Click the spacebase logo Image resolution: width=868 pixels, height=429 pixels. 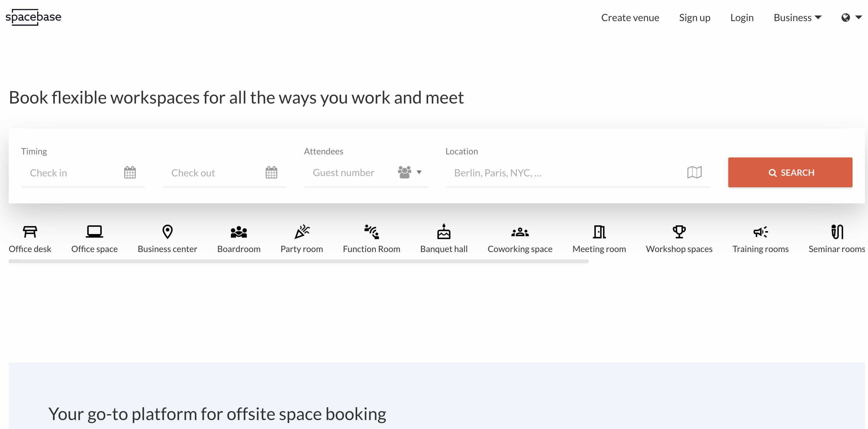point(33,17)
